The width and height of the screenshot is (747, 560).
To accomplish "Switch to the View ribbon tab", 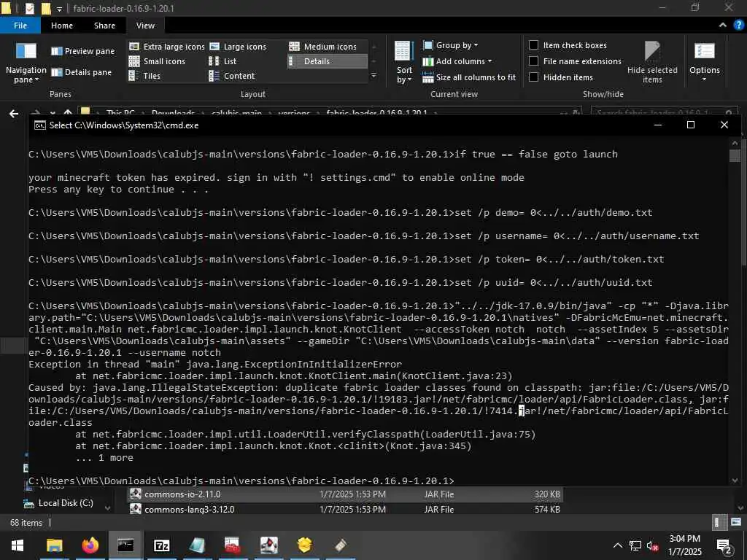I will (x=145, y=26).
